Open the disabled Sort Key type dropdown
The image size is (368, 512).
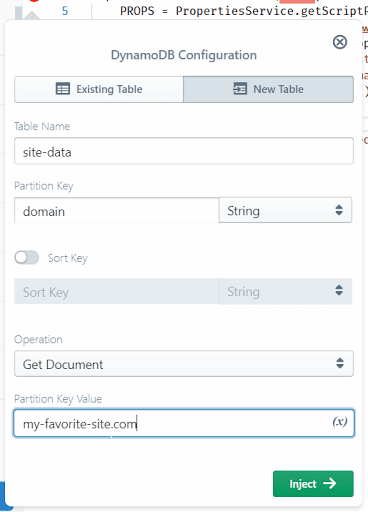(x=285, y=291)
